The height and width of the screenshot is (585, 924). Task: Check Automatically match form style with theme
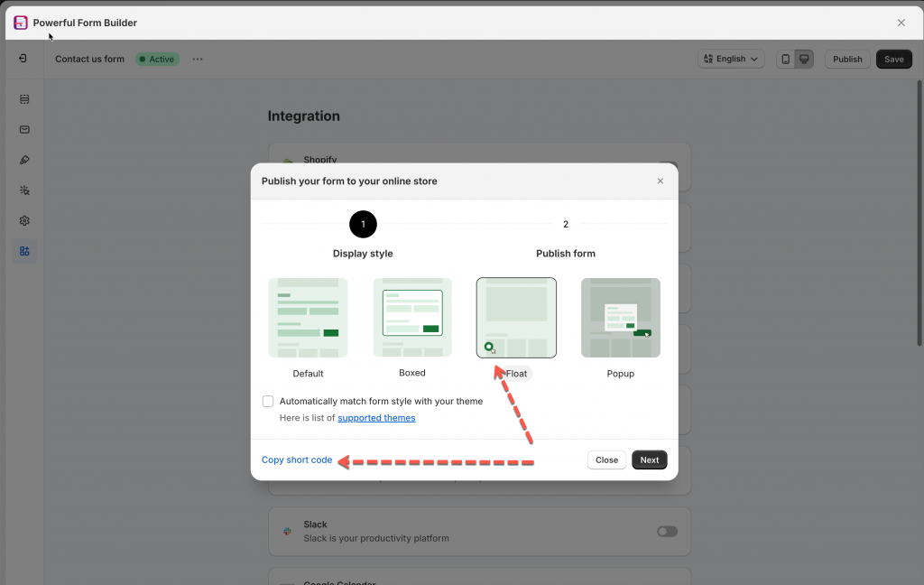268,402
